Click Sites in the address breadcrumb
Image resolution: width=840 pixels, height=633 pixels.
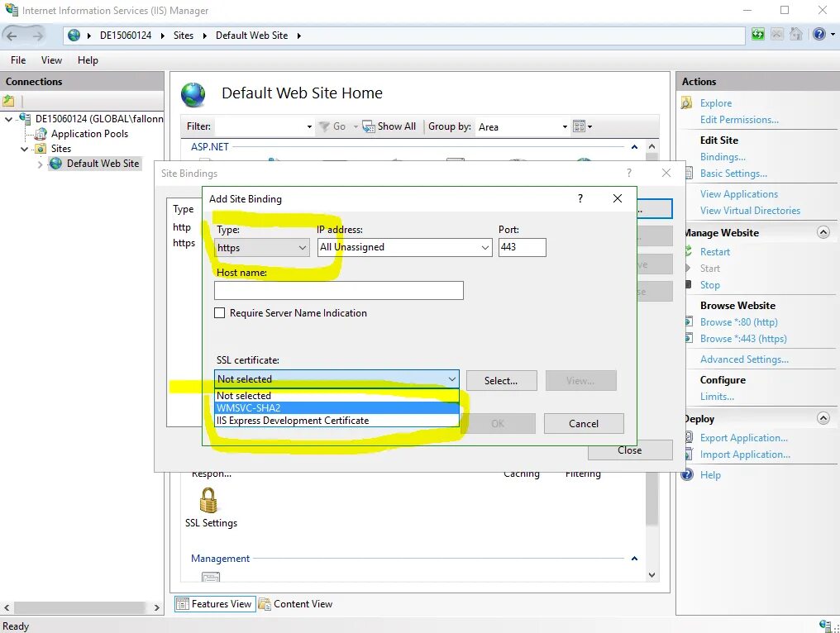pos(184,36)
